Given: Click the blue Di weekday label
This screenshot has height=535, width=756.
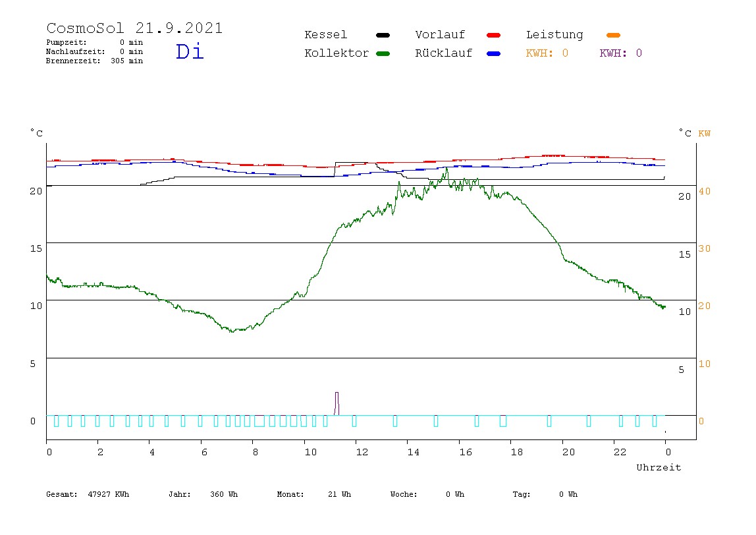Looking at the screenshot, I should click(190, 51).
